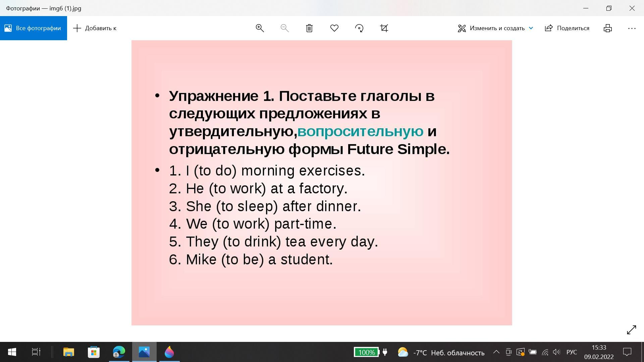The height and width of the screenshot is (362, 644).
Task: Click the Meet Now camera tray icon
Action: click(508, 352)
